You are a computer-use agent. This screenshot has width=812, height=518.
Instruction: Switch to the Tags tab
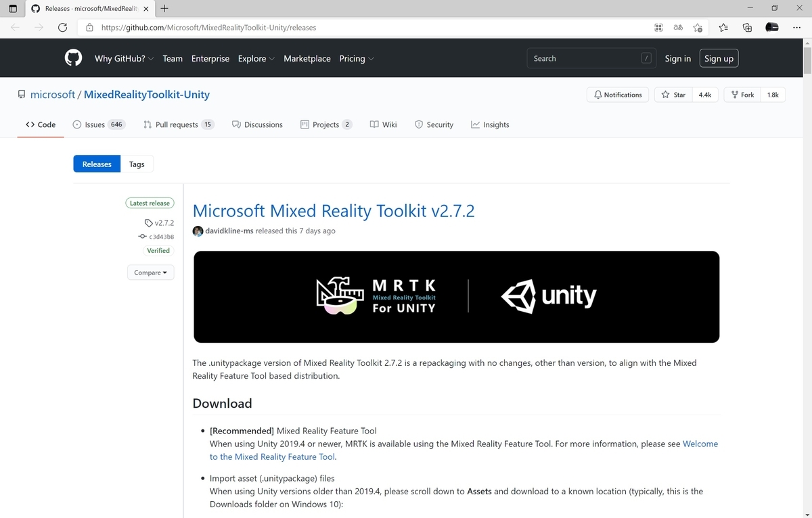137,164
